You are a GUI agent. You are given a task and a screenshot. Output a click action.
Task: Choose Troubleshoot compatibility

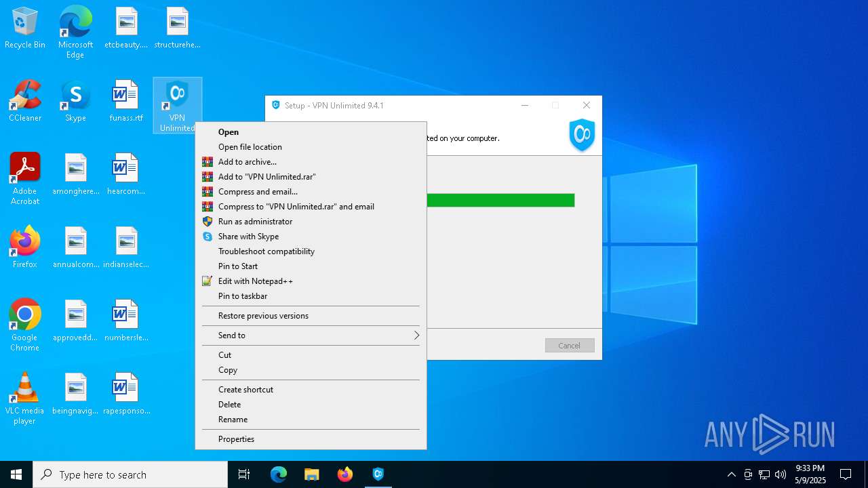pyautogui.click(x=311, y=251)
